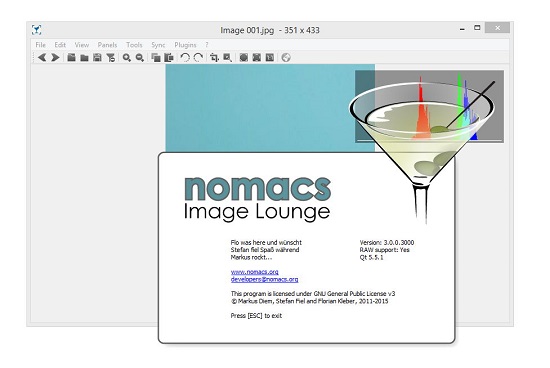Image resolution: width=550 pixels, height=368 pixels.
Task: Click the nomacs Image Lounge logo
Action: (x=257, y=199)
